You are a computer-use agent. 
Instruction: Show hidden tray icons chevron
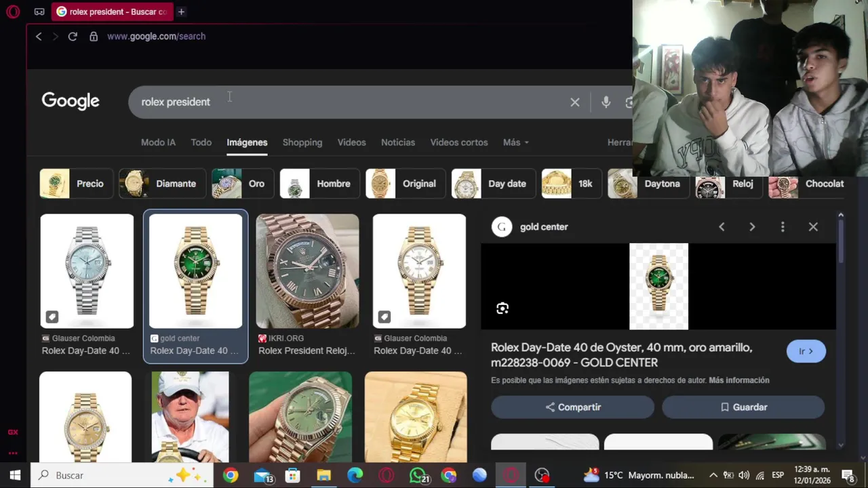[x=713, y=475]
